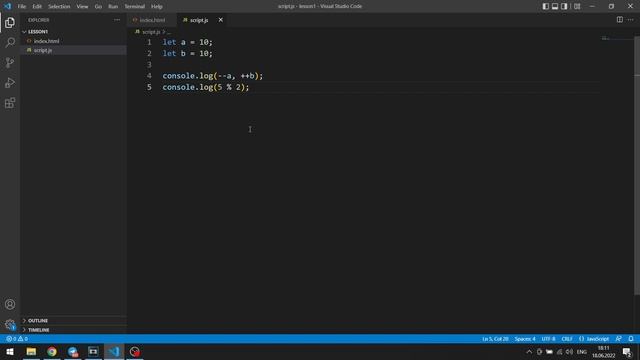Close the script.js editor tab

click(x=220, y=20)
